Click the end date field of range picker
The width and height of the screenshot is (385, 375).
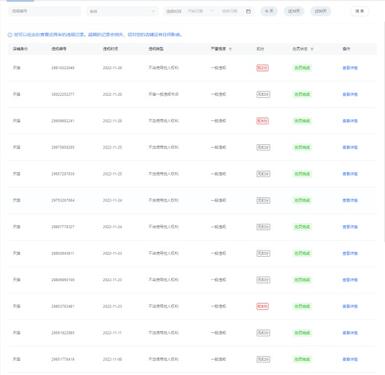coord(230,11)
